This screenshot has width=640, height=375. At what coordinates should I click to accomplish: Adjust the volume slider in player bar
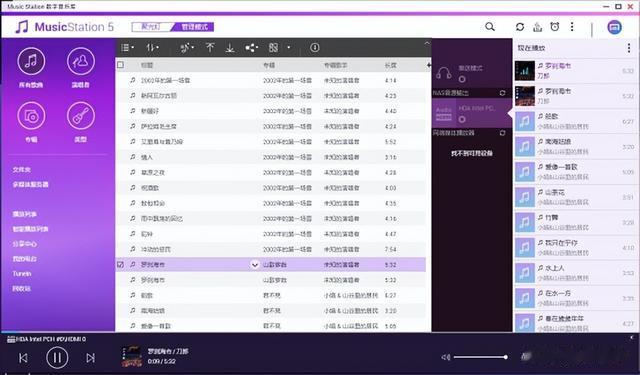coord(480,357)
